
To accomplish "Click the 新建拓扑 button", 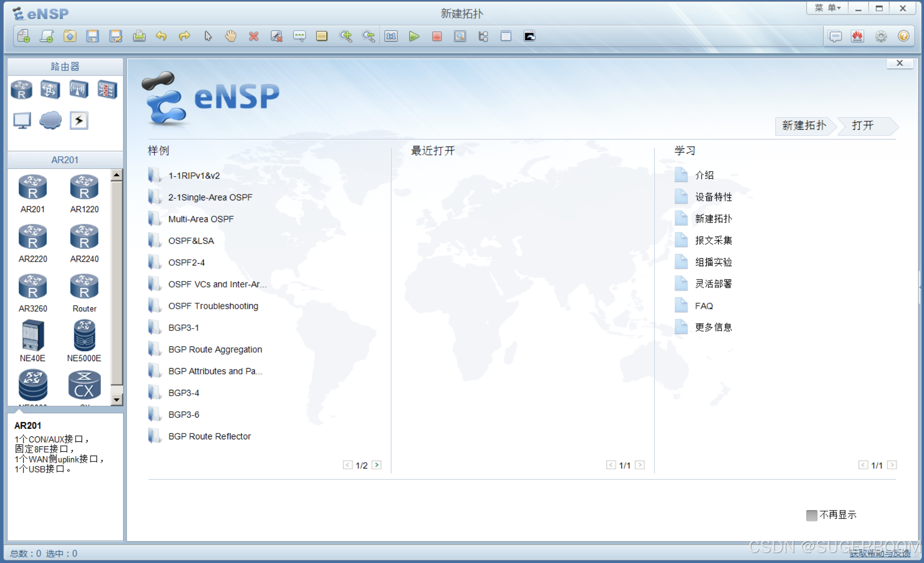I will pyautogui.click(x=804, y=126).
